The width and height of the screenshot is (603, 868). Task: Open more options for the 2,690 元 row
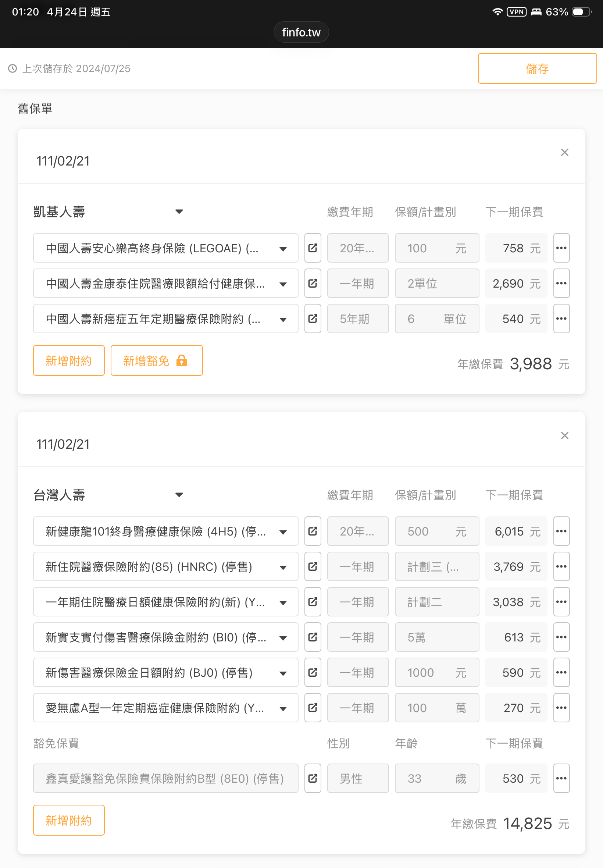tap(561, 284)
